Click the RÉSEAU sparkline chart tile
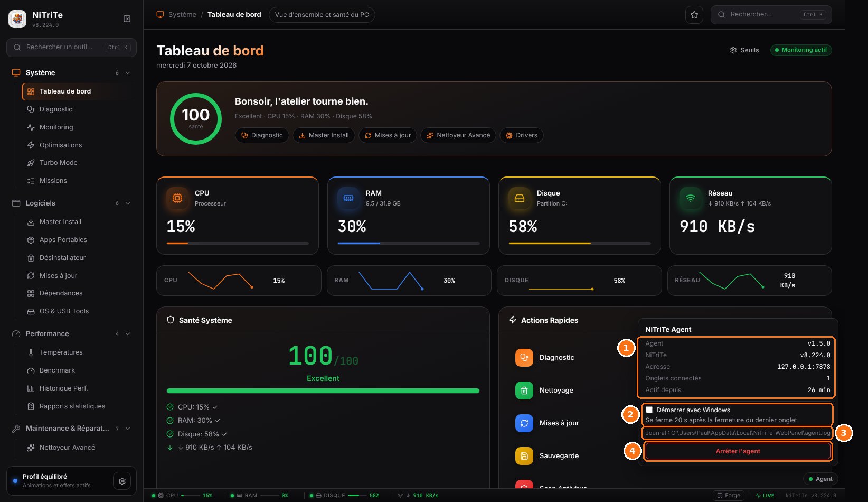The image size is (868, 502). click(x=750, y=281)
